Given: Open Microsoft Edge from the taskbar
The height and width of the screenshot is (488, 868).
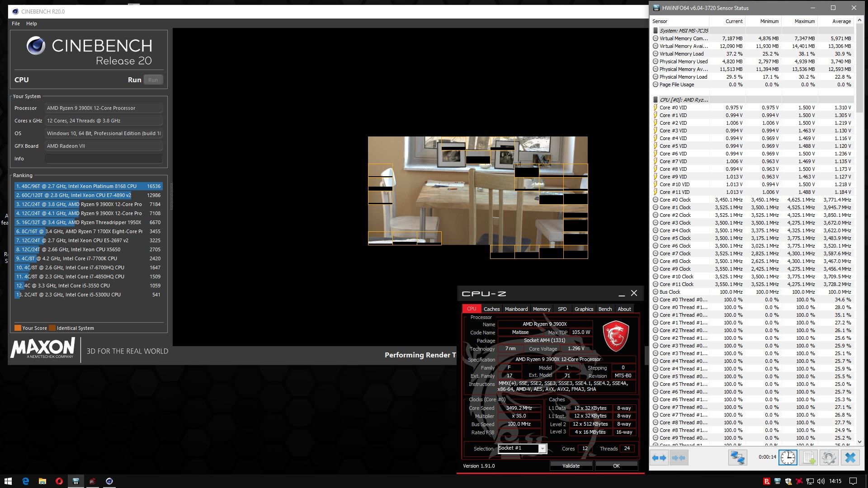Looking at the screenshot, I should (x=25, y=481).
